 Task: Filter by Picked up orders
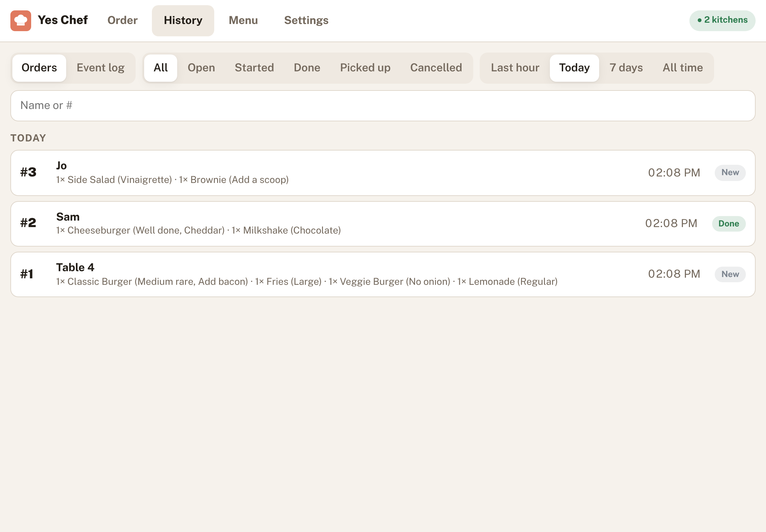point(365,68)
